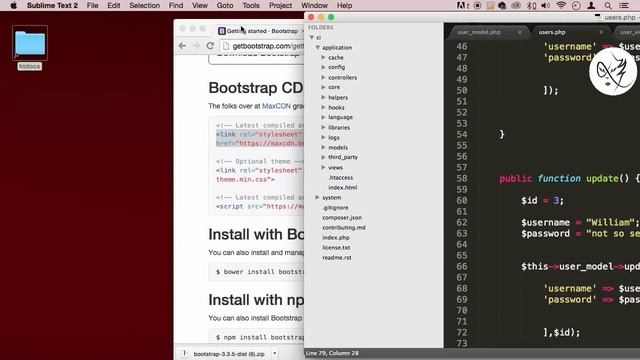Image resolution: width=640 pixels, height=360 pixels.
Task: Place cursor on the $id = 3; line
Action: 542,201
